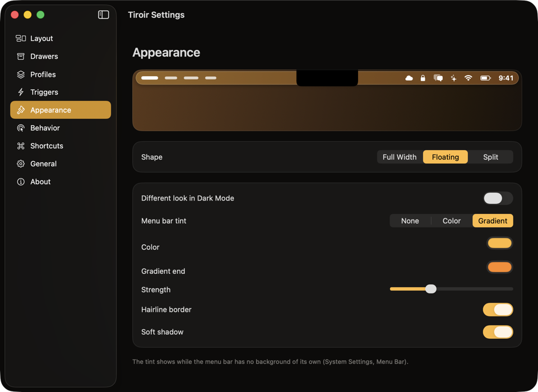This screenshot has width=538, height=392.
Task: Click the Triggers lightning bolt icon
Action: pos(21,92)
